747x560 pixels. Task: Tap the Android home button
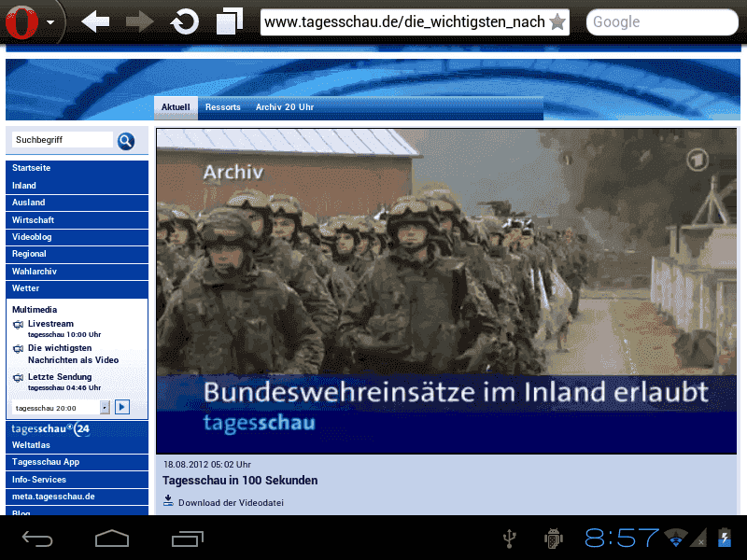(x=112, y=539)
